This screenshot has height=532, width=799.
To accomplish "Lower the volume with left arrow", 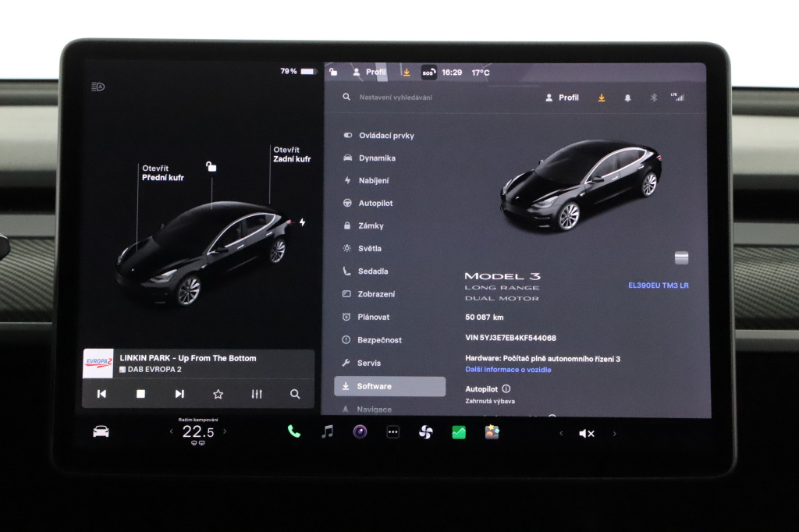I will [561, 434].
